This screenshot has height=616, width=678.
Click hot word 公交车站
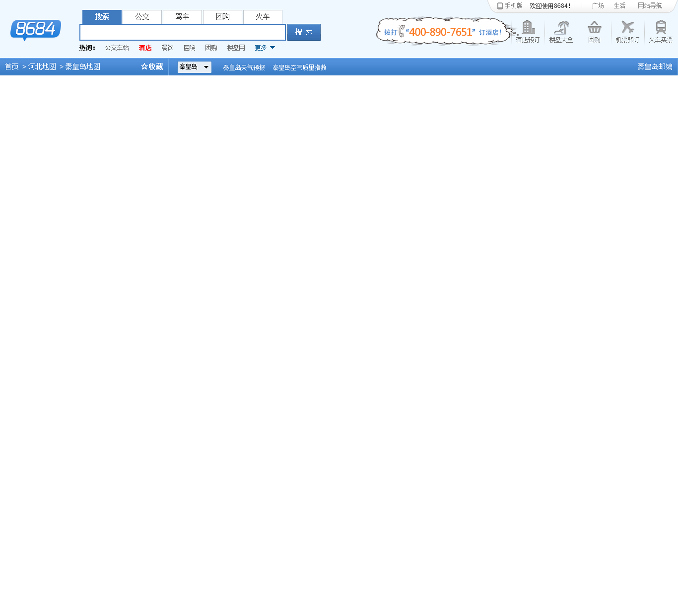pos(117,48)
